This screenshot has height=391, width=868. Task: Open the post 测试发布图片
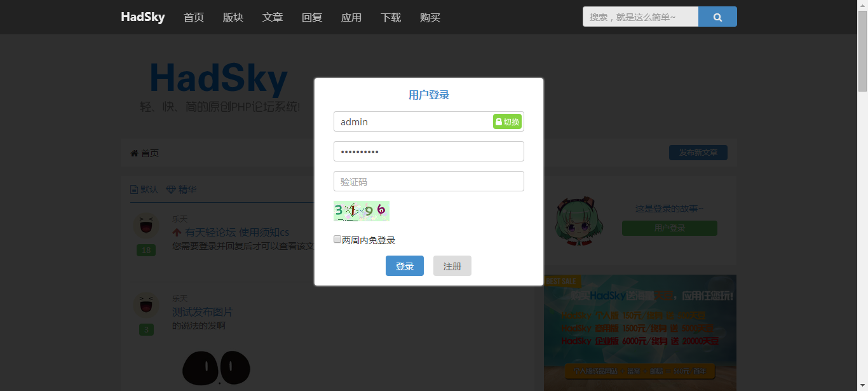tap(203, 312)
